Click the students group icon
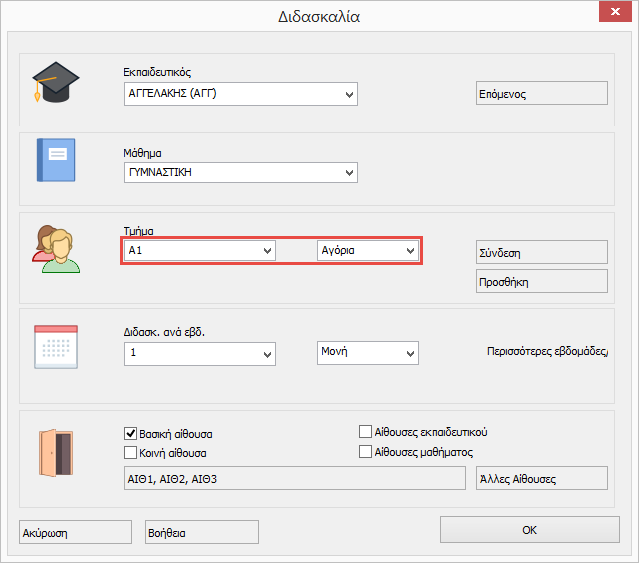639x563 pixels. coord(55,248)
